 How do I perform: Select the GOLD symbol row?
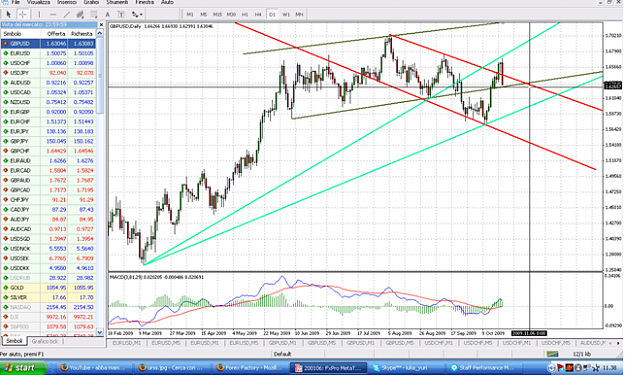coord(49,287)
